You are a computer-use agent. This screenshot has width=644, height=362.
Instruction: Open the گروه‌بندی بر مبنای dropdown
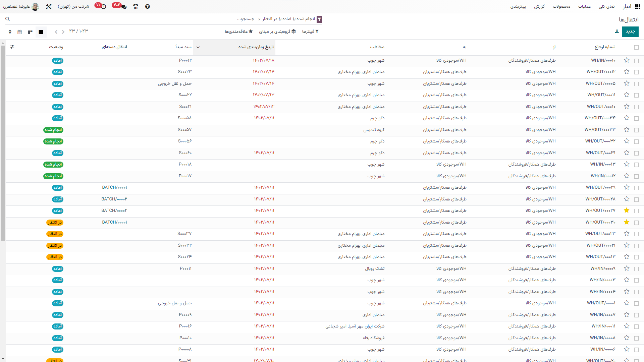pos(277,32)
